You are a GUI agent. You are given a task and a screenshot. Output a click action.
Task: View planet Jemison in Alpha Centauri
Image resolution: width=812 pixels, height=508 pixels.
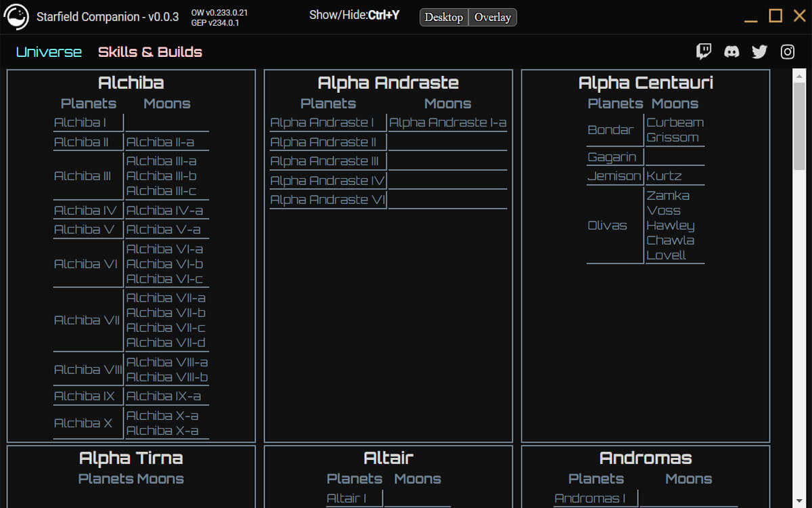click(614, 175)
